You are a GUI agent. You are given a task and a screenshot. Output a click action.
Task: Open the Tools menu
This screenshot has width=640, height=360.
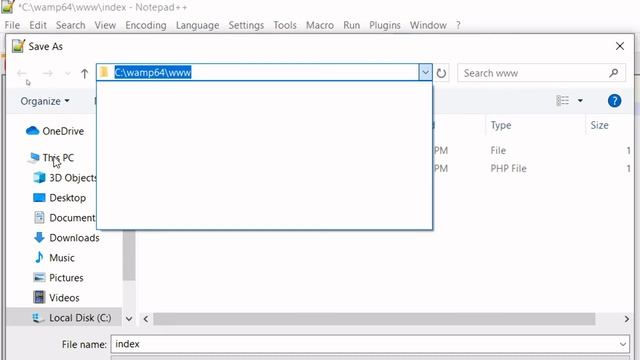pyautogui.click(x=285, y=25)
